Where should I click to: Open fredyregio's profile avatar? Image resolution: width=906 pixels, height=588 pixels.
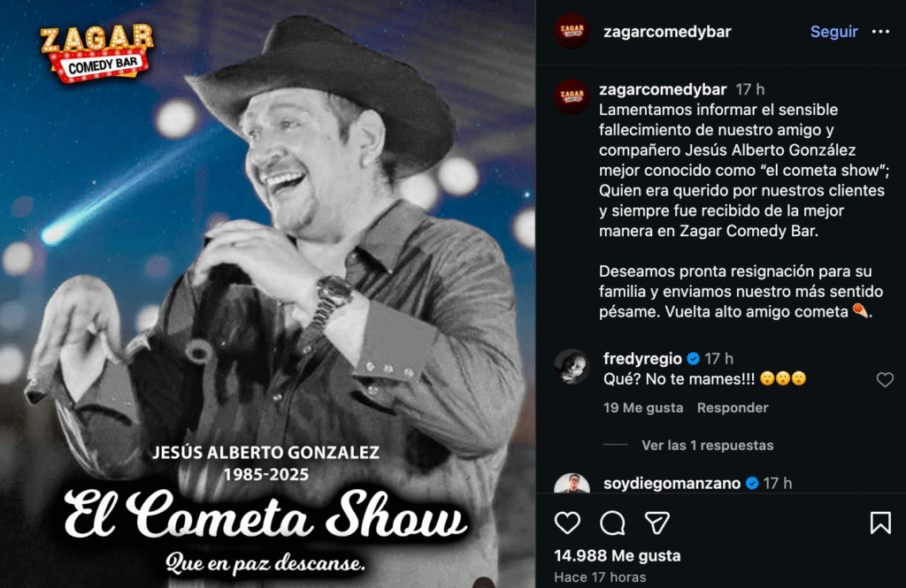pos(572,366)
